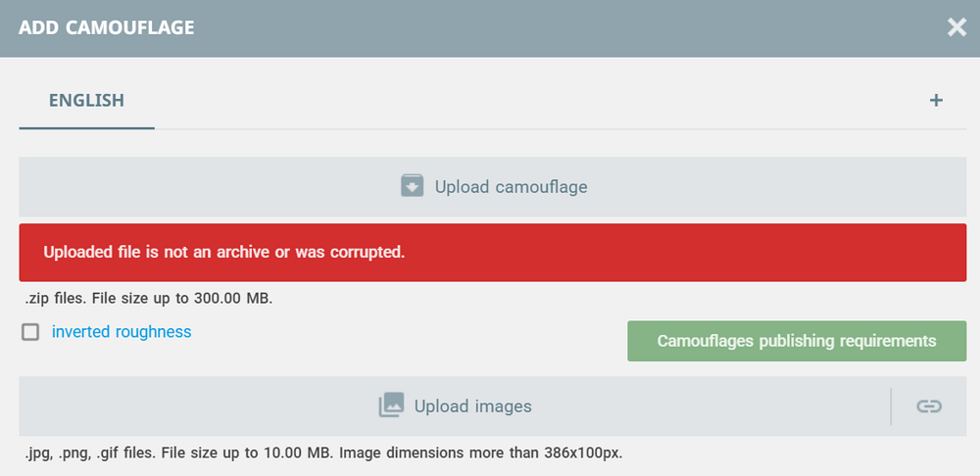Screen dimensions: 980x476
Task: Click the chain link icon to add image URL
Action: tap(929, 406)
